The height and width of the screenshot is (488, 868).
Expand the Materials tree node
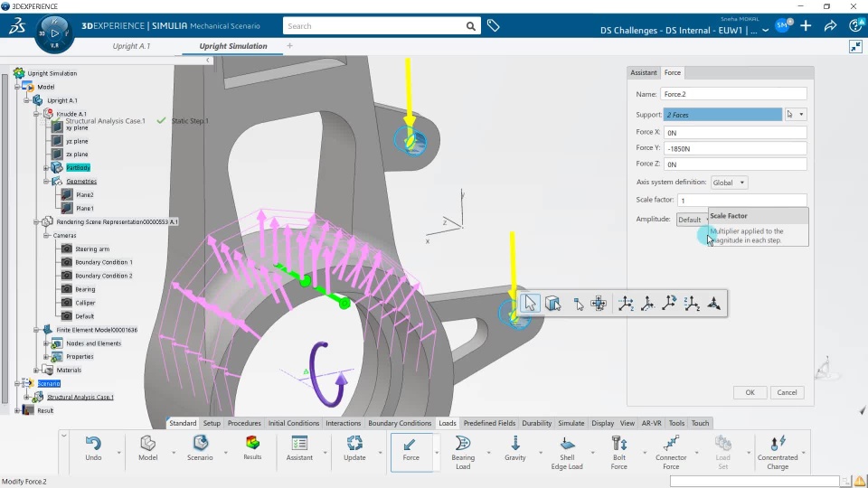tap(36, 371)
